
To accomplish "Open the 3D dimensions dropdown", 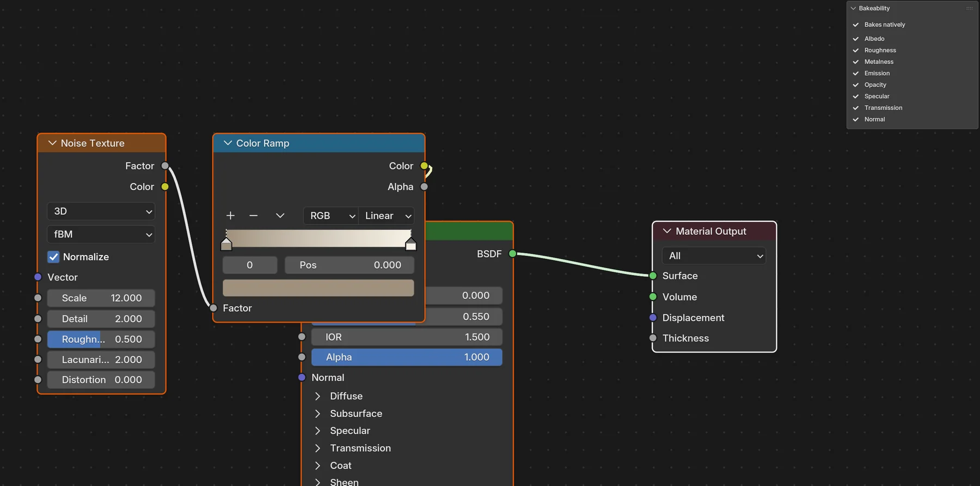I will click(x=101, y=211).
